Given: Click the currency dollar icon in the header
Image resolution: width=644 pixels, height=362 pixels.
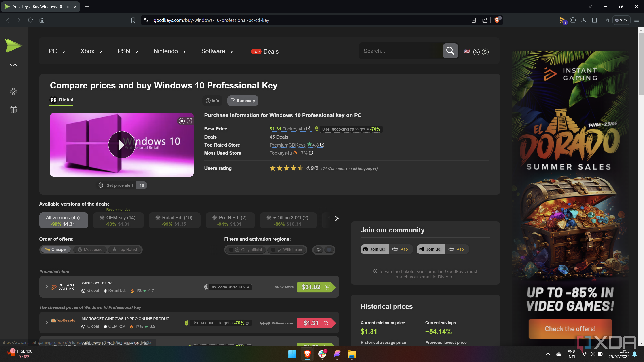Looking at the screenshot, I should tap(485, 52).
